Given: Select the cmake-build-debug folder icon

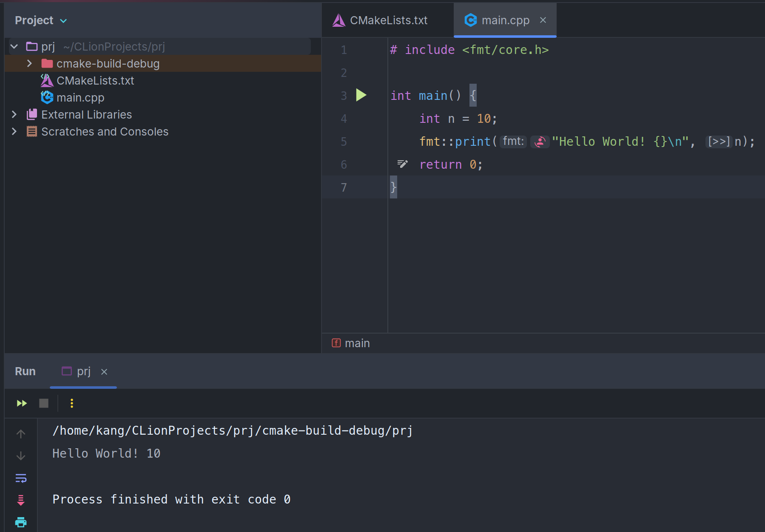Looking at the screenshot, I should click(x=47, y=63).
